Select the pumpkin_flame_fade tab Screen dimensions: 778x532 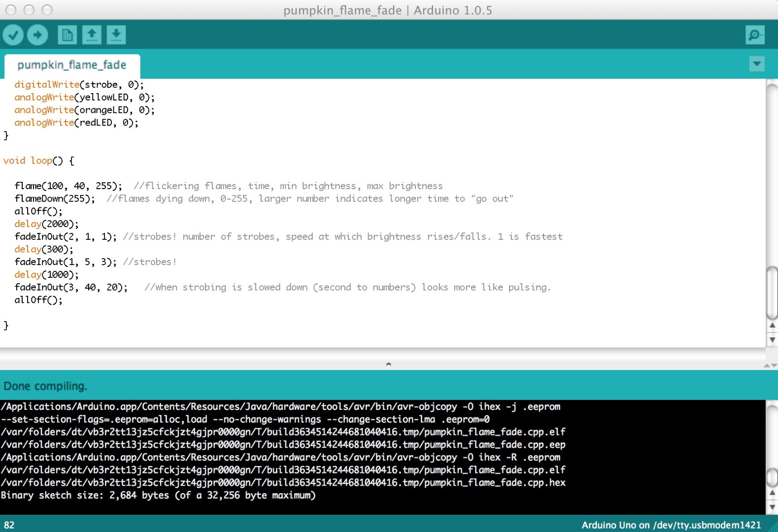(72, 65)
